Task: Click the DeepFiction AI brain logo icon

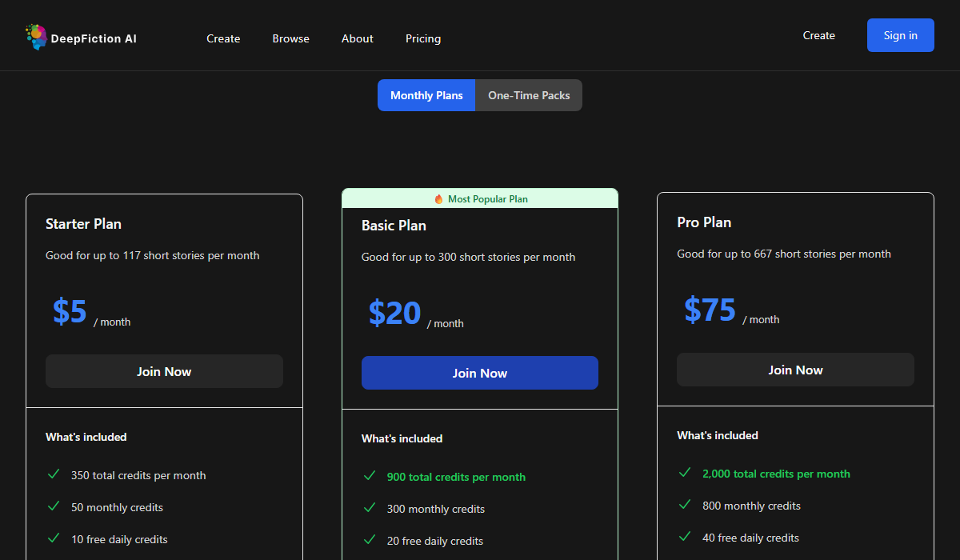Action: [x=35, y=36]
